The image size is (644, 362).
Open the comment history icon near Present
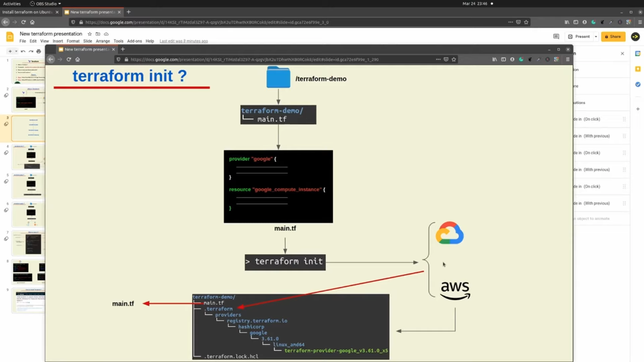point(556,36)
